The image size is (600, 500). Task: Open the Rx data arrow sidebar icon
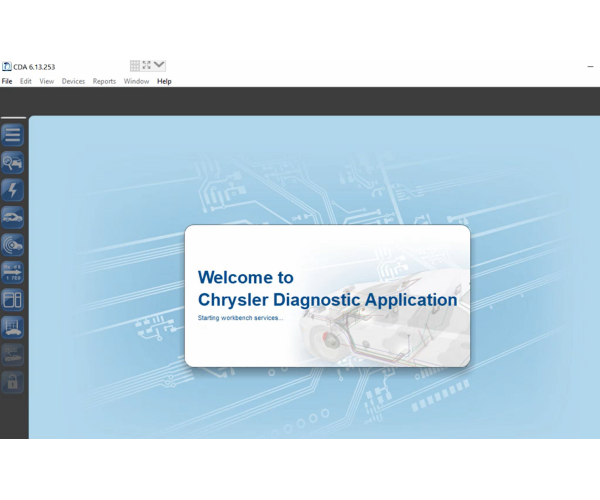(12, 273)
